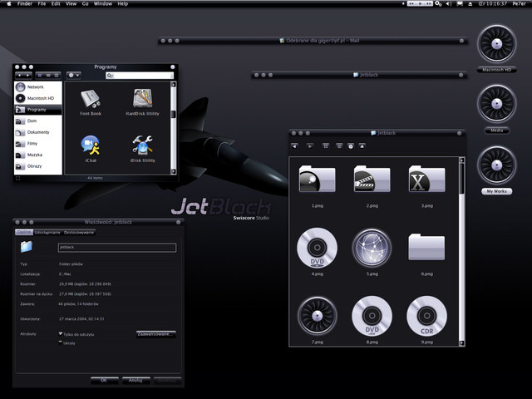
Task: Select 6.png plain folder icon
Action: click(x=426, y=247)
